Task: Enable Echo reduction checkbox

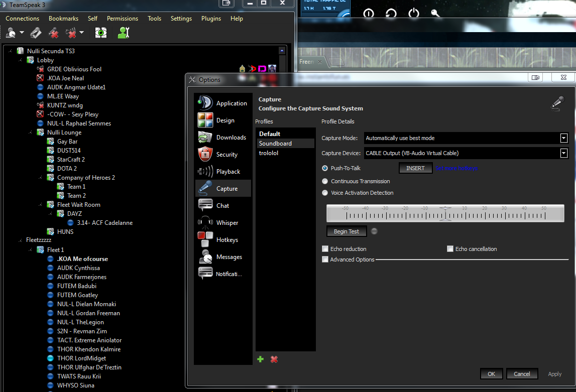Action: click(x=325, y=249)
